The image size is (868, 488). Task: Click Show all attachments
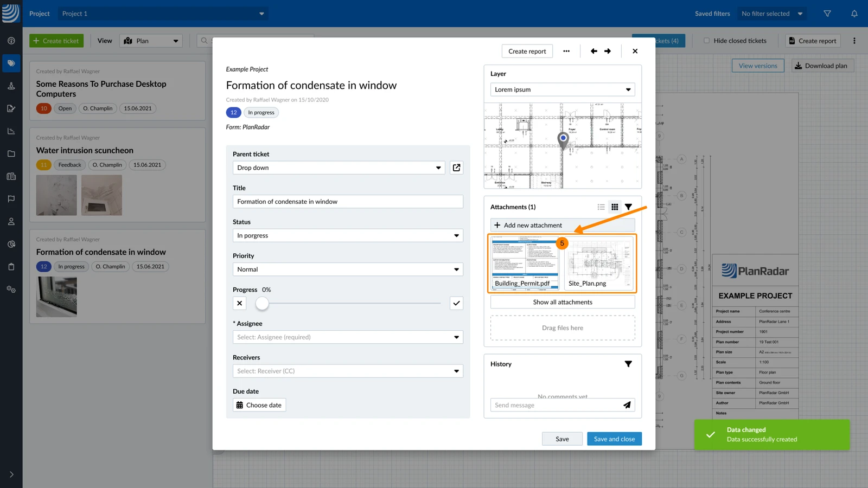pos(563,302)
